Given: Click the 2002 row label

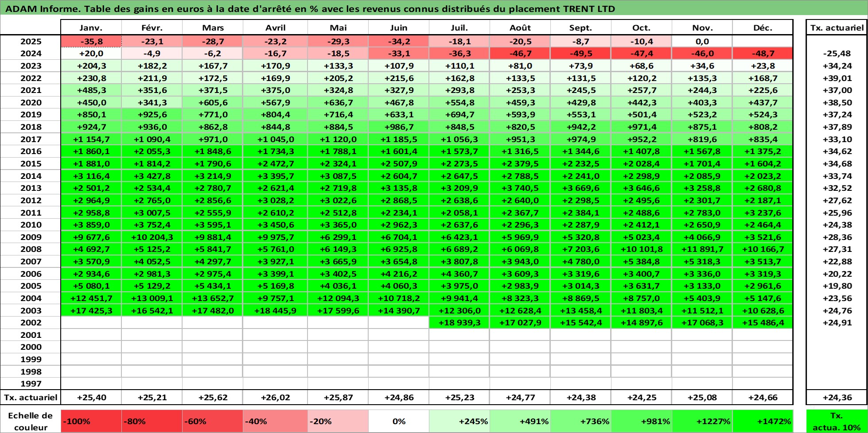Looking at the screenshot, I should 31,323.
